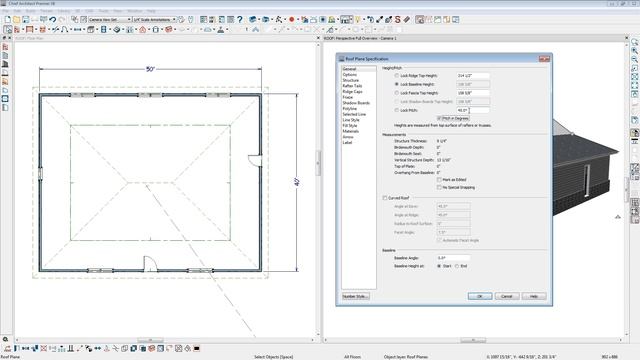Expand dropdown arrow beside the light bulb icon

pos(364,20)
